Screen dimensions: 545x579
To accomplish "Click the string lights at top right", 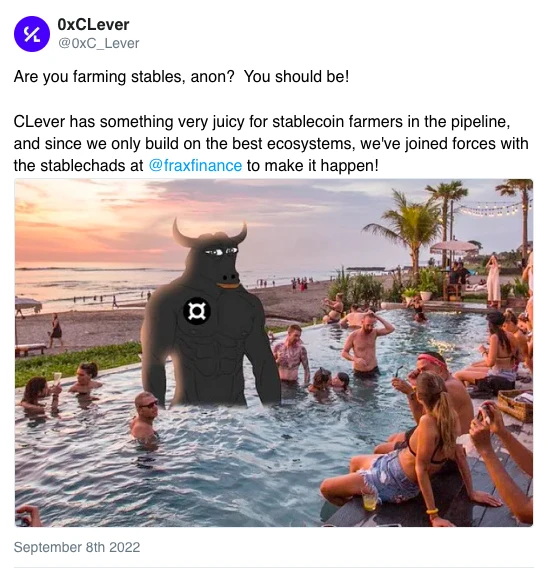I will pyautogui.click(x=493, y=208).
